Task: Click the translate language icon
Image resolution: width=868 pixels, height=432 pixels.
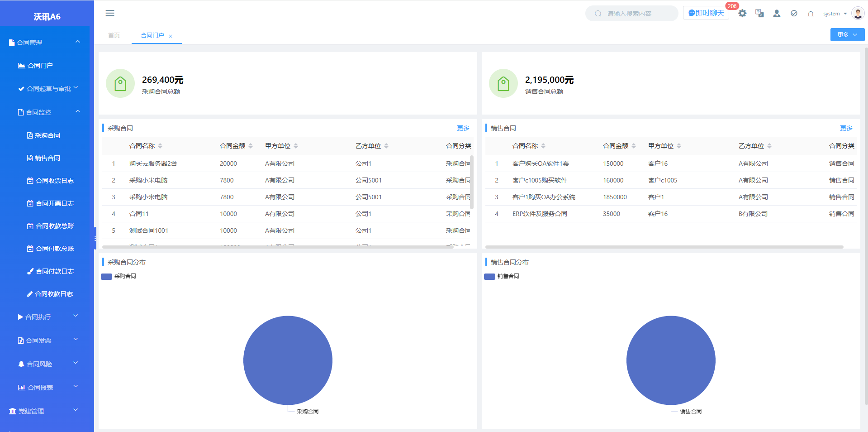Action: tap(759, 14)
